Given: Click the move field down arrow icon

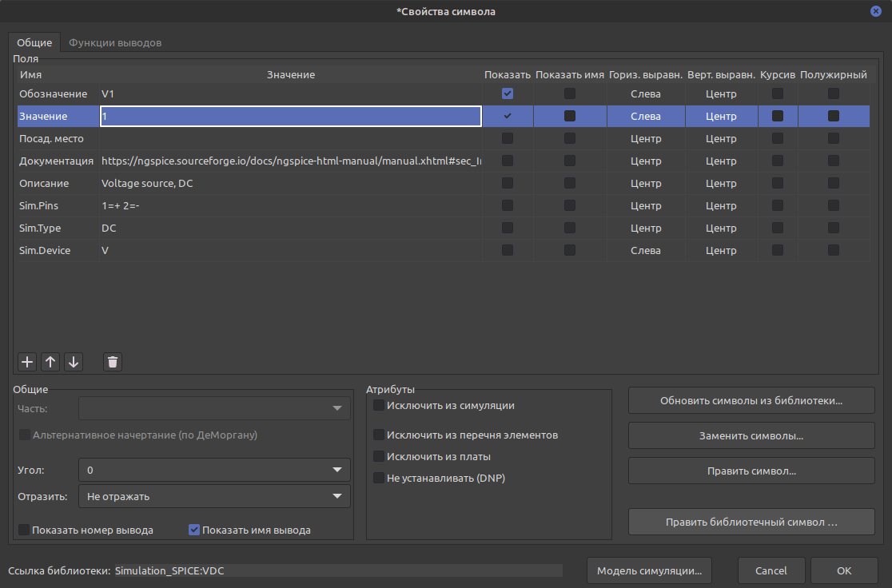Looking at the screenshot, I should pos(74,362).
